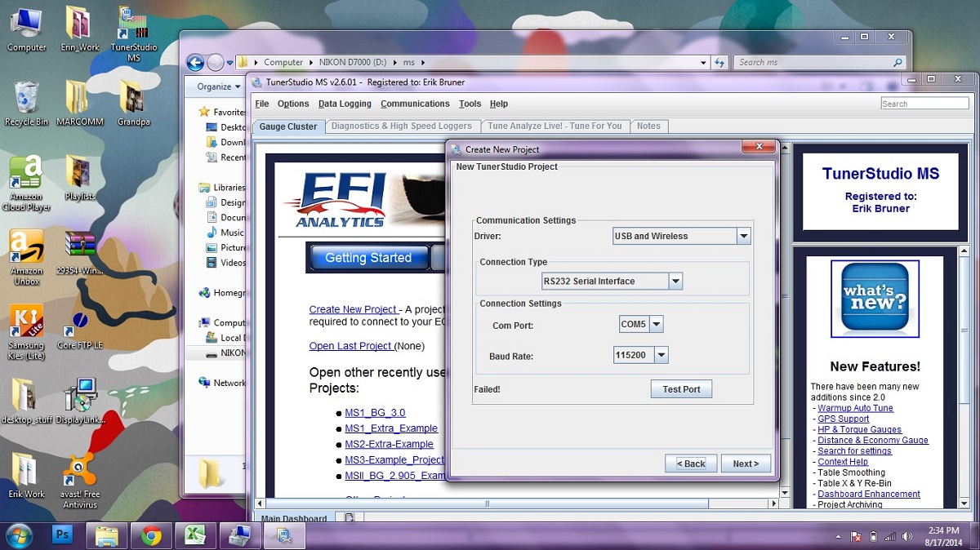Image resolution: width=980 pixels, height=550 pixels.
Task: Open the DisplayLink desktop icon
Action: pyautogui.click(x=79, y=401)
